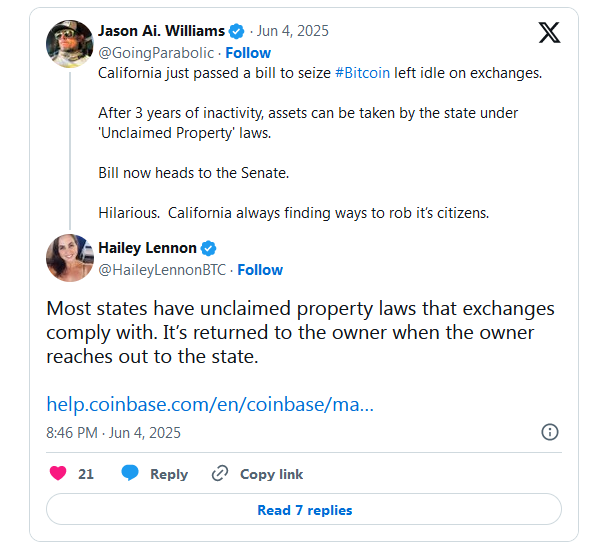Click the chain copy link icon
The image size is (600, 558).
point(220,473)
